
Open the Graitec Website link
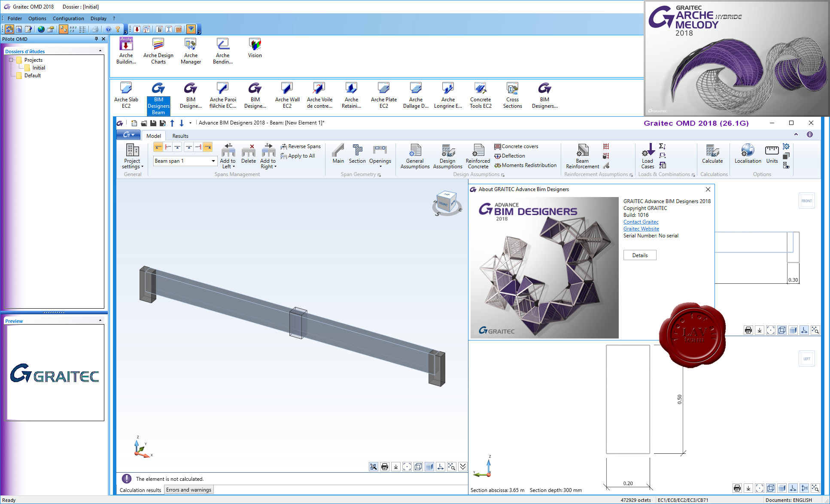point(641,229)
